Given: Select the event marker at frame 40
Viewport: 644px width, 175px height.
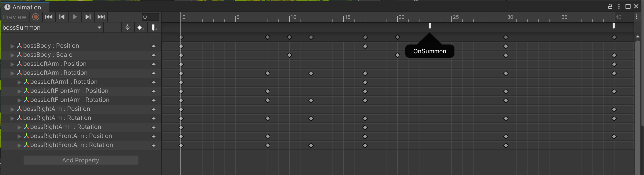Looking at the screenshot, I should [x=614, y=26].
